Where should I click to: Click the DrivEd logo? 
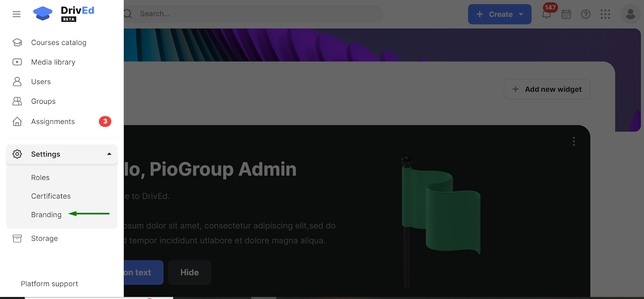click(64, 14)
